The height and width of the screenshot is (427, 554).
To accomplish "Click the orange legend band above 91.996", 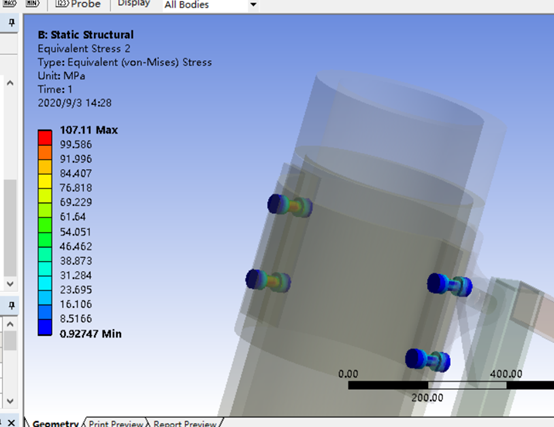I will [x=45, y=152].
